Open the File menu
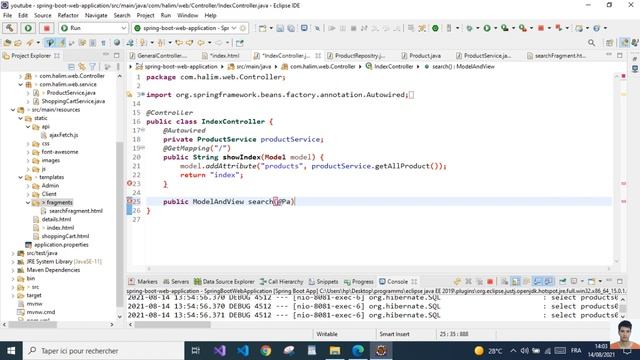This screenshot has width=640, height=360. [x=7, y=15]
